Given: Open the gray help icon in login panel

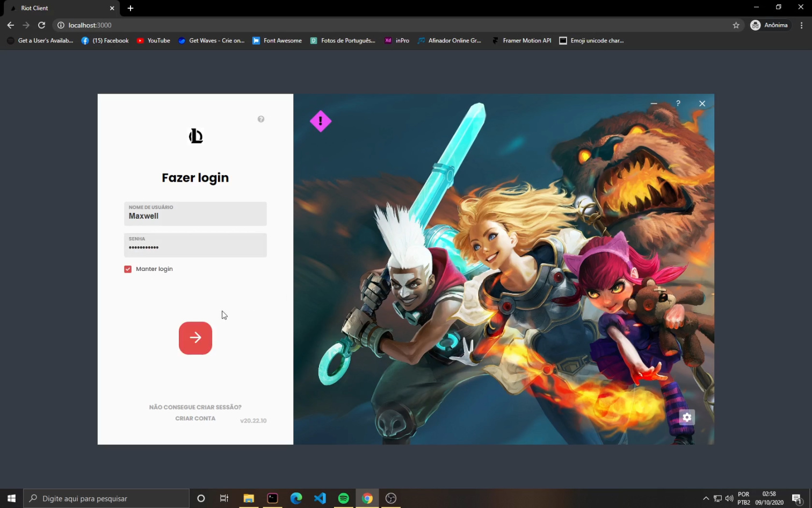Looking at the screenshot, I should coord(261,119).
